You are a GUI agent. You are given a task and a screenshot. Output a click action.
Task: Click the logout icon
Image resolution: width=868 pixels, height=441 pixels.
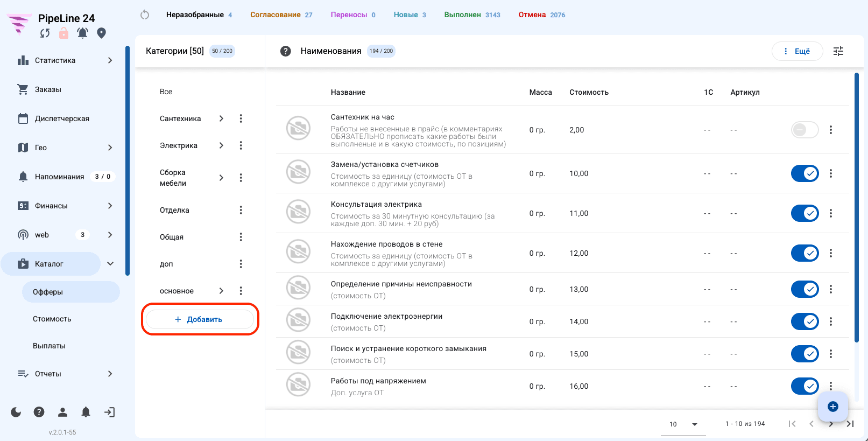(109, 412)
